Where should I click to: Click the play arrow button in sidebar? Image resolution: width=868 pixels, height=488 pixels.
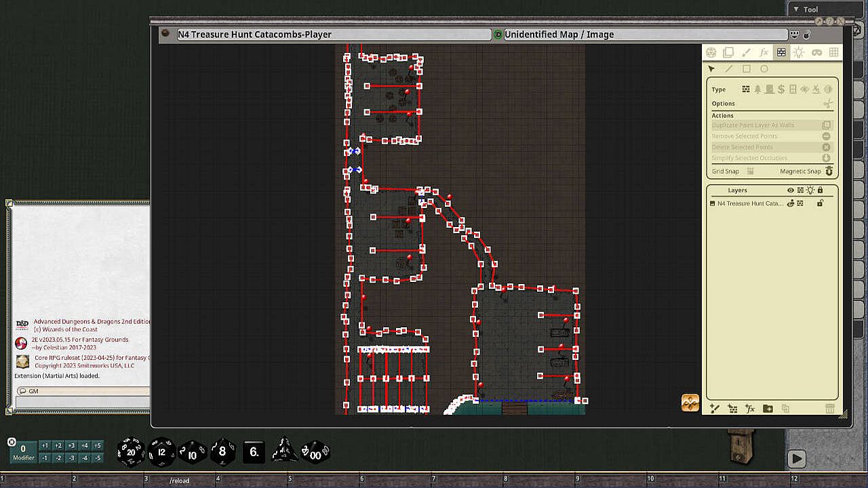tap(797, 459)
